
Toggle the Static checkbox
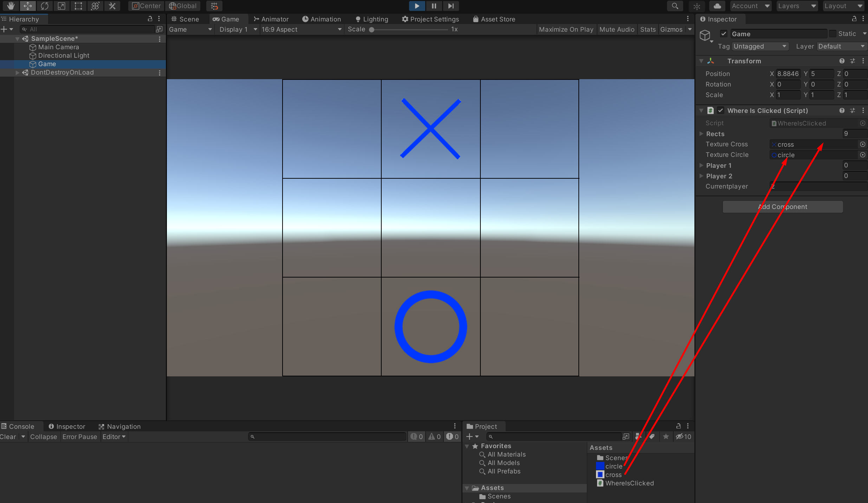pos(833,34)
